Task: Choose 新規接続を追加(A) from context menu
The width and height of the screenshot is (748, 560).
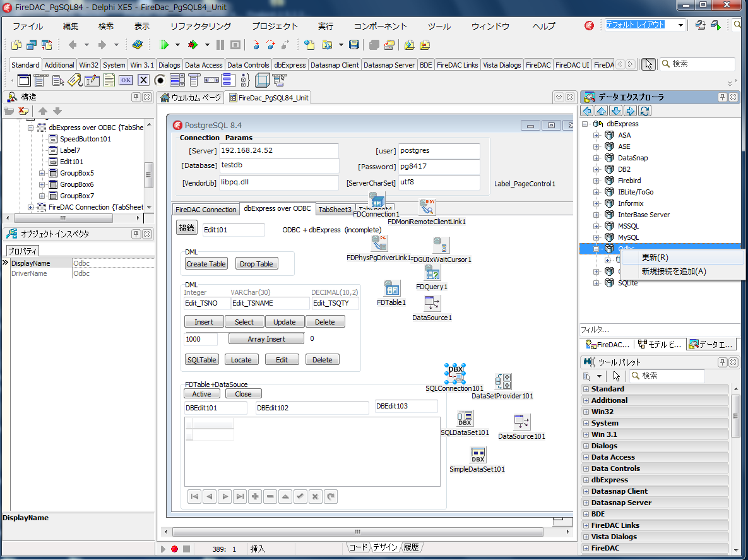Action: [682, 271]
